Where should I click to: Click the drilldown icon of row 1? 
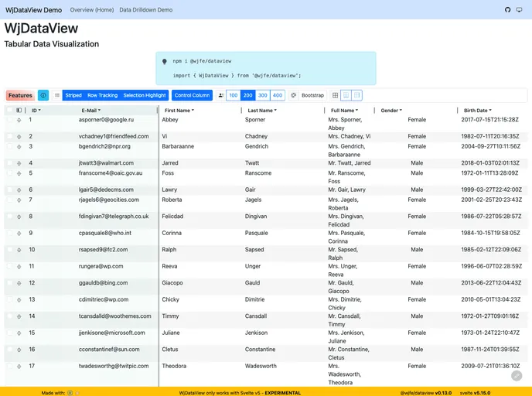click(x=19, y=120)
